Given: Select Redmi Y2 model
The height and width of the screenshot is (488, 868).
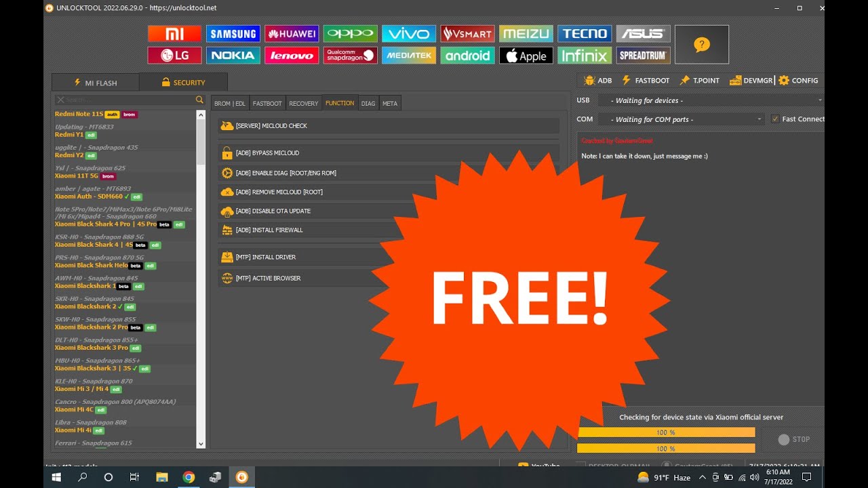Looking at the screenshot, I should (69, 155).
